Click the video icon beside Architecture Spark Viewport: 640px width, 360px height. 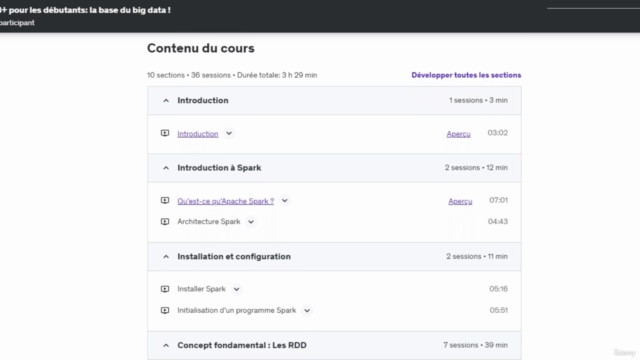pos(165,222)
